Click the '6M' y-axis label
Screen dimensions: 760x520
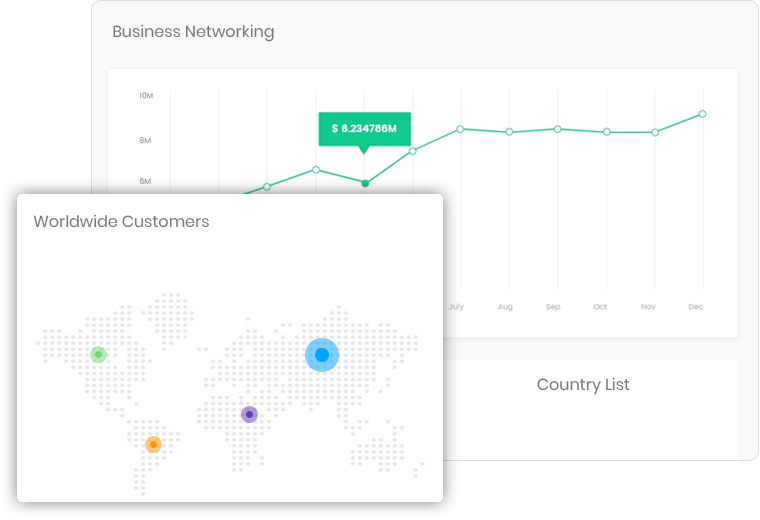(x=145, y=181)
